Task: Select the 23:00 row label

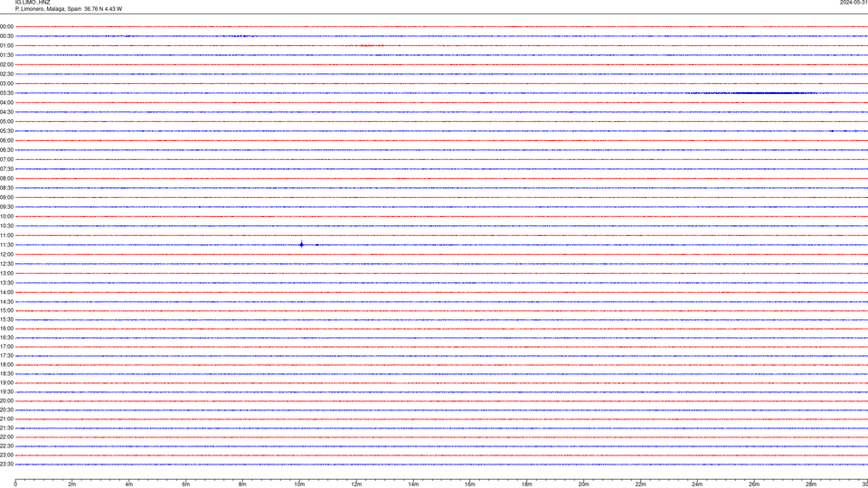Action: click(x=6, y=455)
